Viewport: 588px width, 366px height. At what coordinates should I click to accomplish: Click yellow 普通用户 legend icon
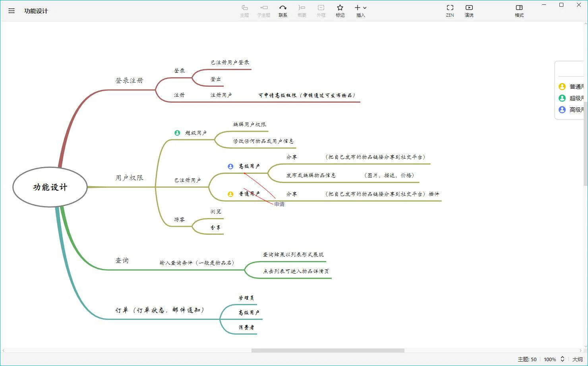(562, 86)
